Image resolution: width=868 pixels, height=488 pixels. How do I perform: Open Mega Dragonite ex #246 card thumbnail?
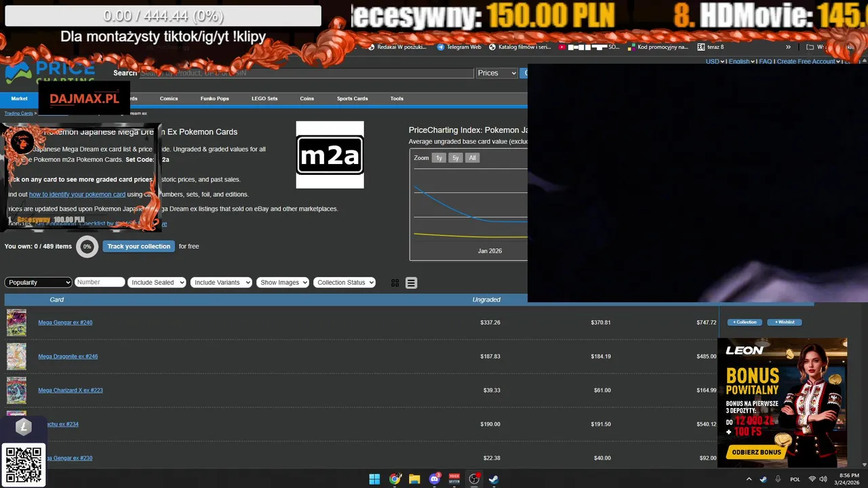pyautogui.click(x=16, y=357)
